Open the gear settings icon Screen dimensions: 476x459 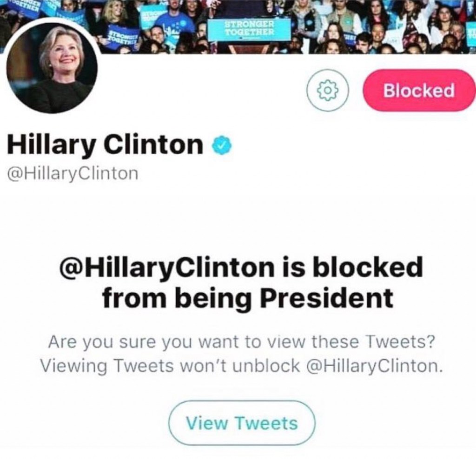click(x=328, y=91)
